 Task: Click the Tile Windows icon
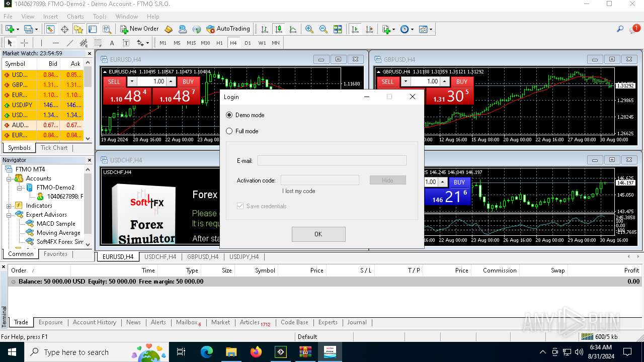[x=338, y=29]
